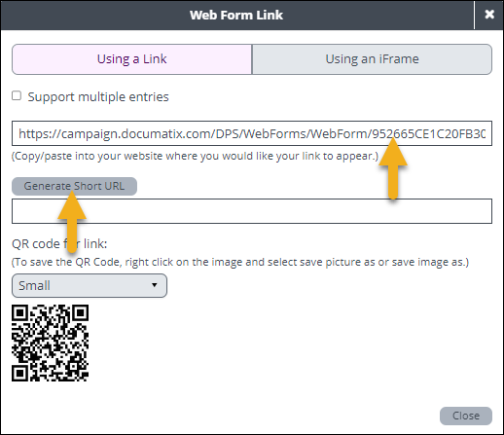Enable the Support multiple entries checkbox
The width and height of the screenshot is (504, 435).
point(17,95)
